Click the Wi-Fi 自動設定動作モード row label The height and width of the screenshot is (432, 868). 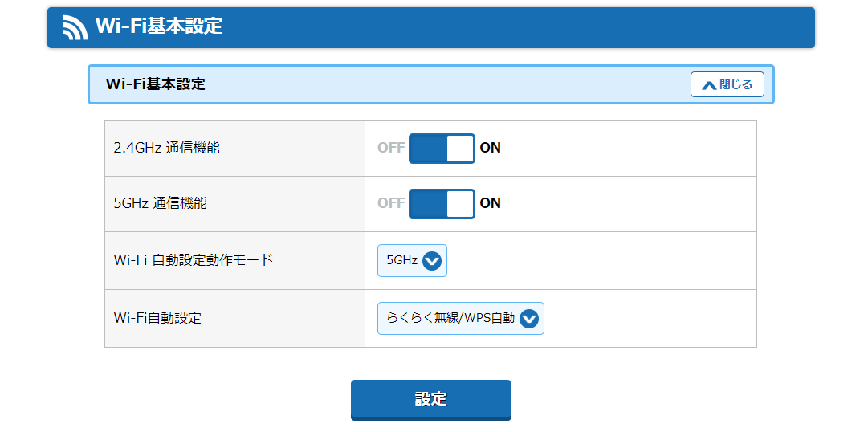194,259
